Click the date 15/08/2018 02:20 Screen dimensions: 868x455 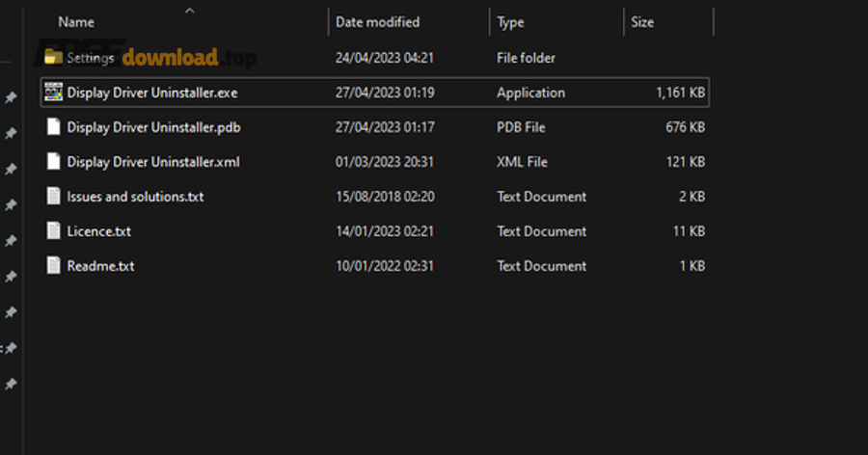pyautogui.click(x=385, y=197)
